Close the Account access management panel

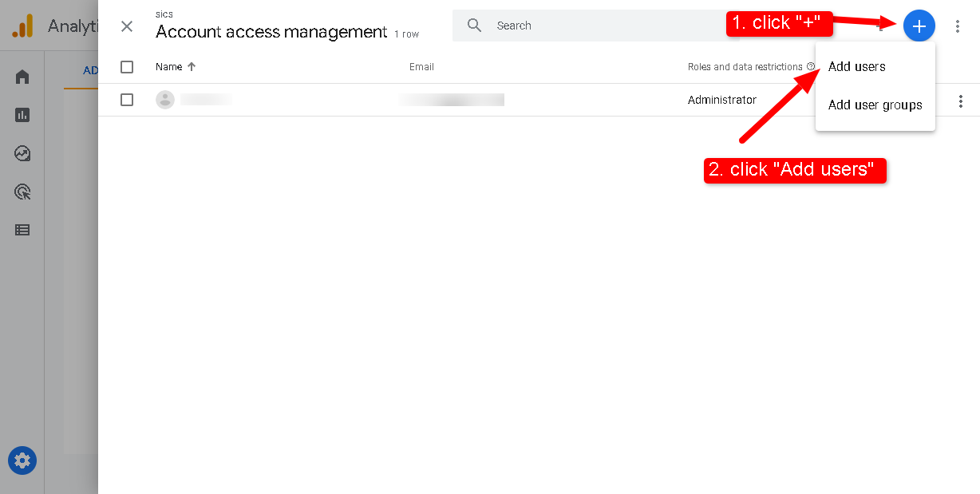coord(127,26)
